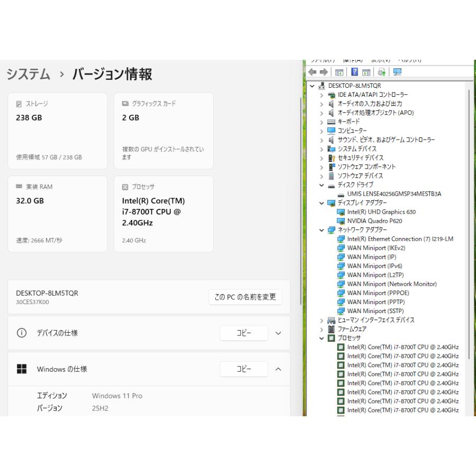Screen dimensions: 476x476
Task: Click the Device Manager vertical scrollbar
Action: 469,225
